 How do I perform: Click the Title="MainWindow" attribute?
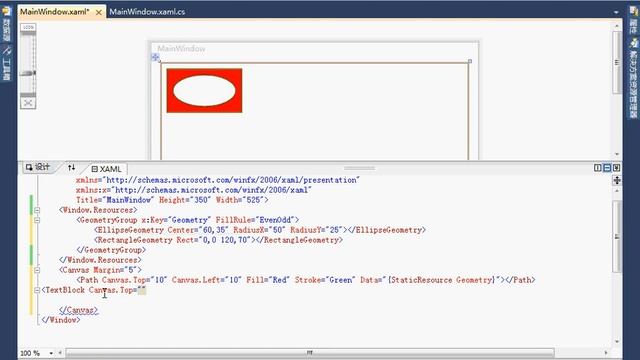click(115, 200)
